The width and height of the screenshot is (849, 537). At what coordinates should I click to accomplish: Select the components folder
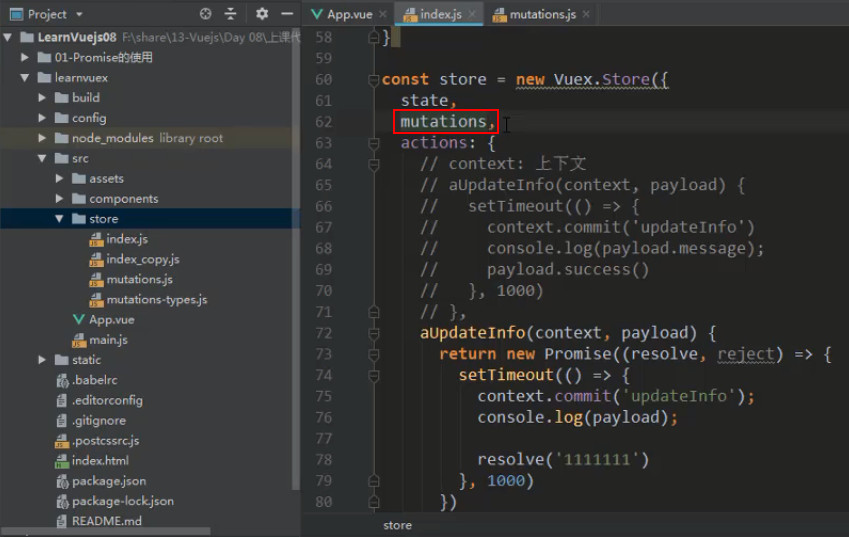pyautogui.click(x=123, y=199)
